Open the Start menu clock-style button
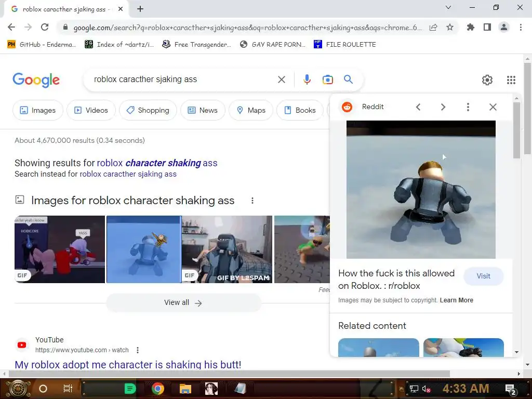Viewport: 532px width, 399px height. point(18,389)
